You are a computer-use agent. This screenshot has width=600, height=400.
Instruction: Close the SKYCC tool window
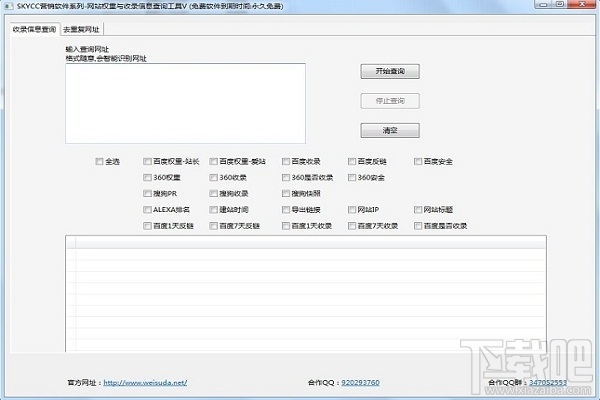click(x=582, y=4)
